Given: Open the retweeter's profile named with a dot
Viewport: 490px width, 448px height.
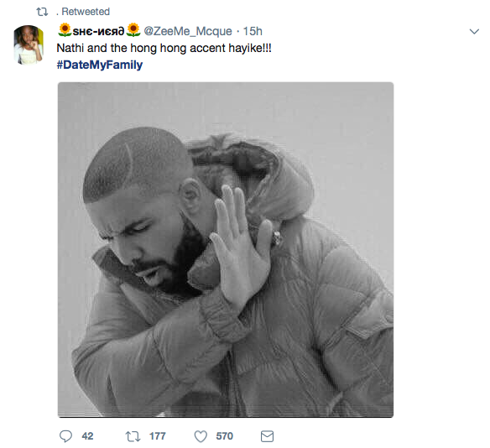Looking at the screenshot, I should (58, 13).
